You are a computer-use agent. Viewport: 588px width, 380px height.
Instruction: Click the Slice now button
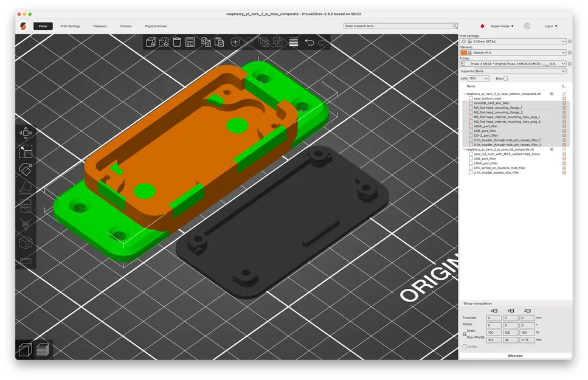tap(514, 356)
